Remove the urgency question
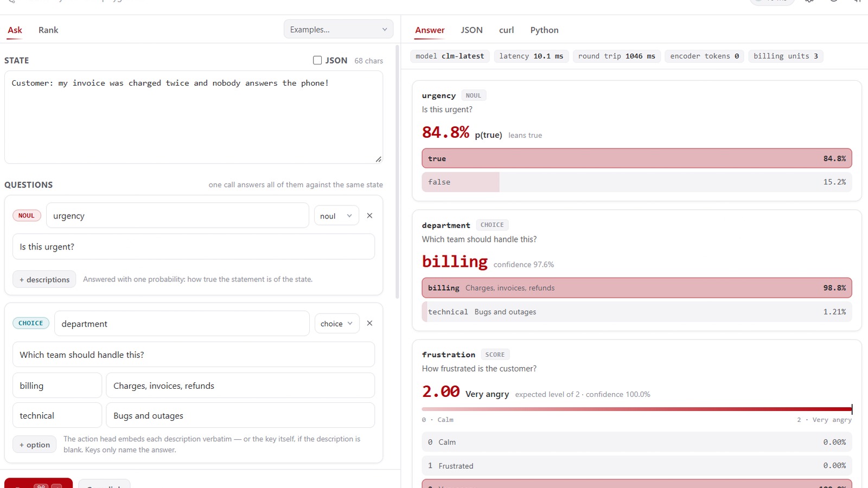868x488 pixels. coord(369,216)
